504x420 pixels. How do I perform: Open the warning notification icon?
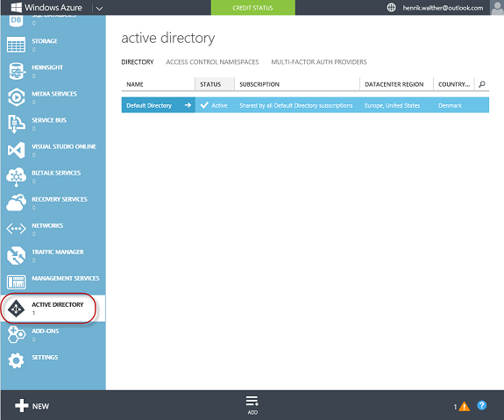click(464, 407)
